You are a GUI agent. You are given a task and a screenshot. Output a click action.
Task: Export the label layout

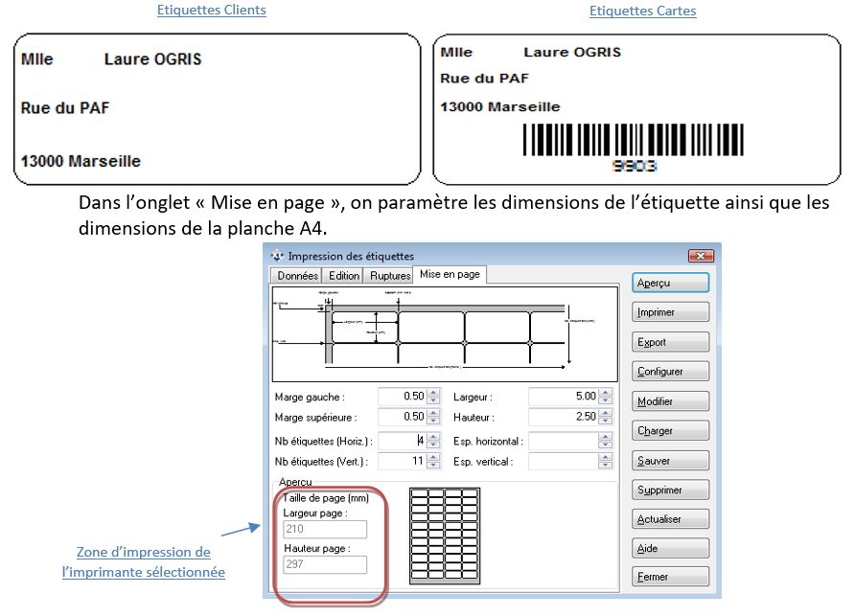click(670, 341)
